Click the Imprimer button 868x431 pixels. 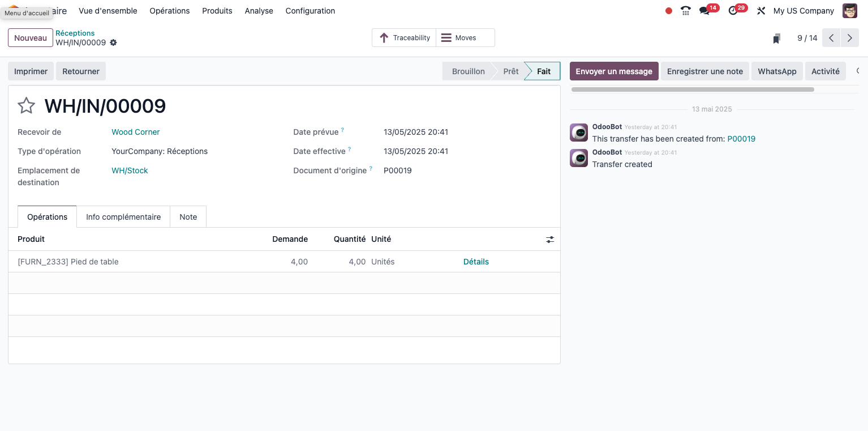click(31, 71)
